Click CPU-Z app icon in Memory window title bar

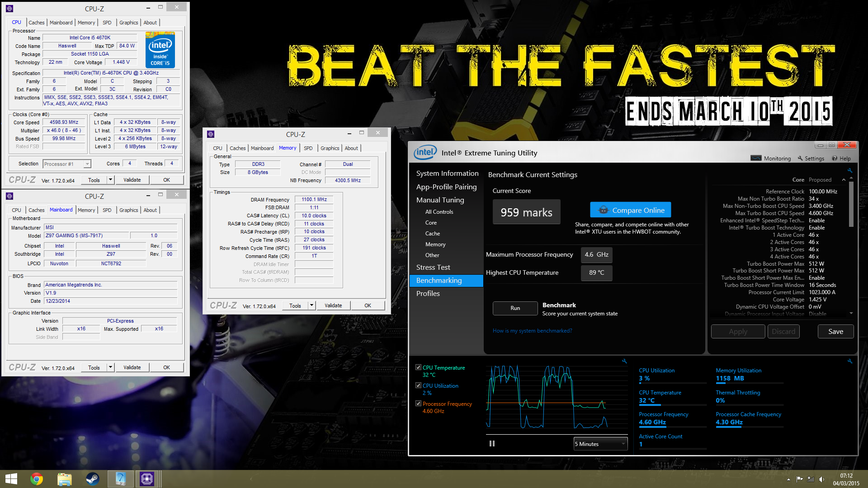click(211, 134)
